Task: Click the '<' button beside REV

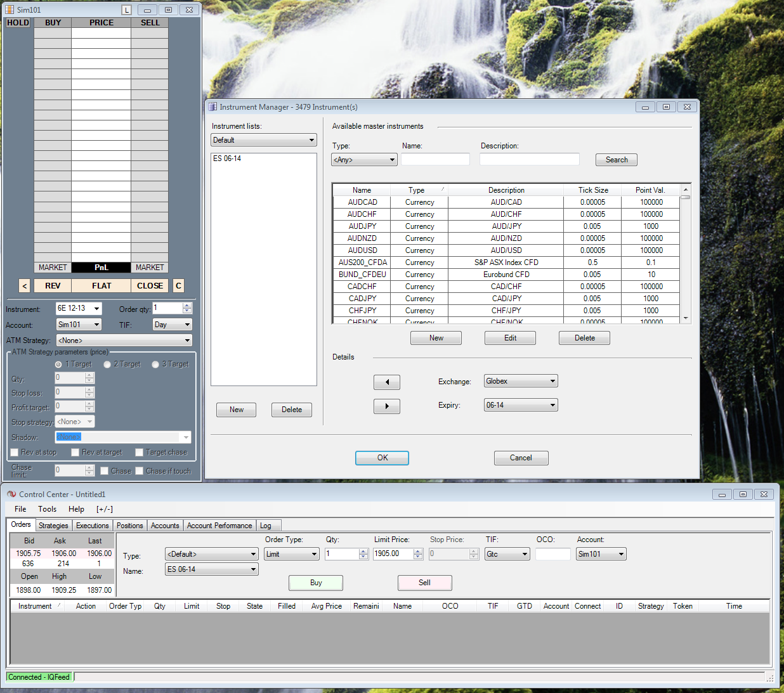Action: click(x=24, y=286)
